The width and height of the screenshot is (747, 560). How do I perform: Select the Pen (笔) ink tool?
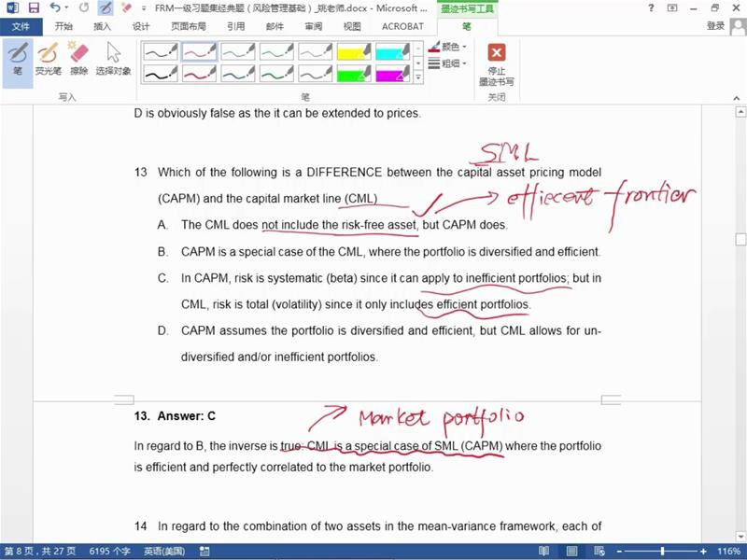16,58
